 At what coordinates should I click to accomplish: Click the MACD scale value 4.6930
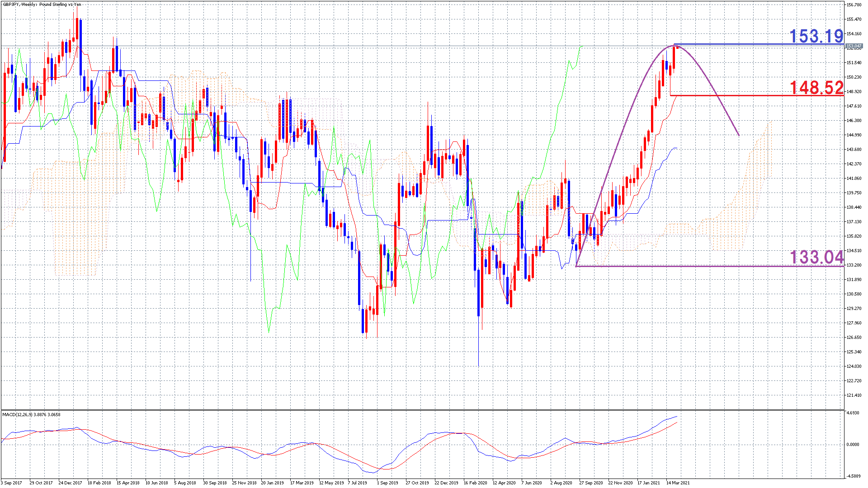coord(853,413)
